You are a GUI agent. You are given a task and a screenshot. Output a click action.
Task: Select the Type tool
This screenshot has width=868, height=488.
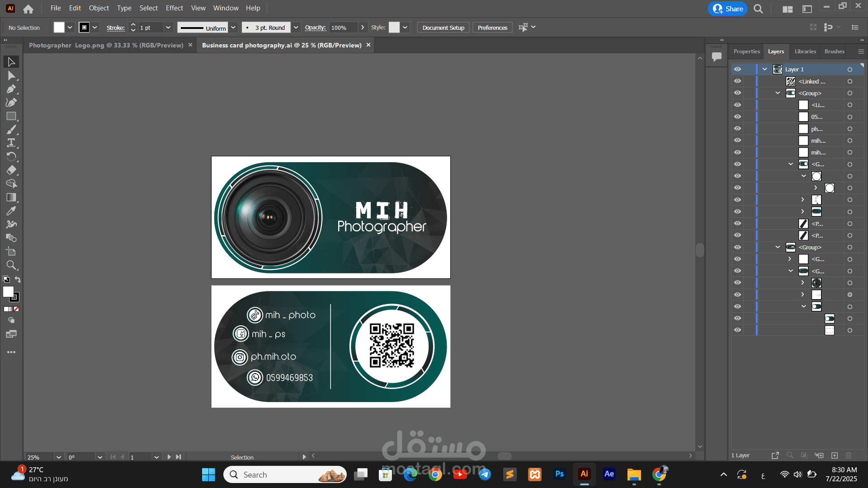pos(11,143)
